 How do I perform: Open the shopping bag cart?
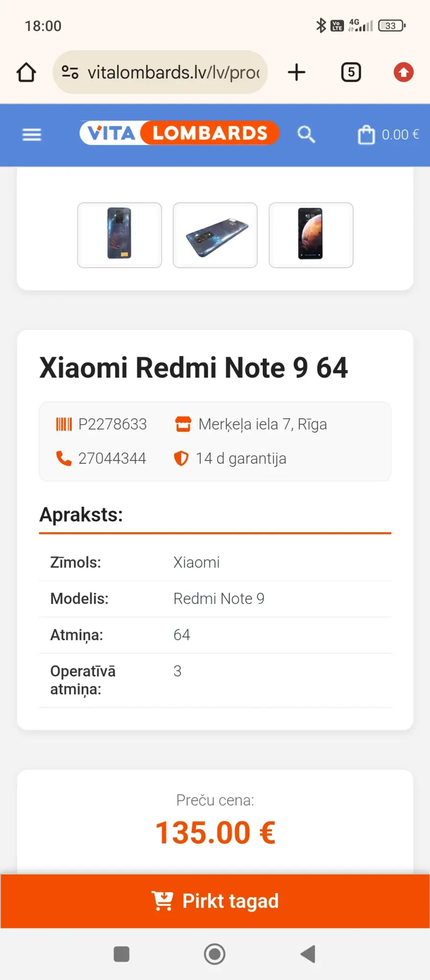point(366,135)
